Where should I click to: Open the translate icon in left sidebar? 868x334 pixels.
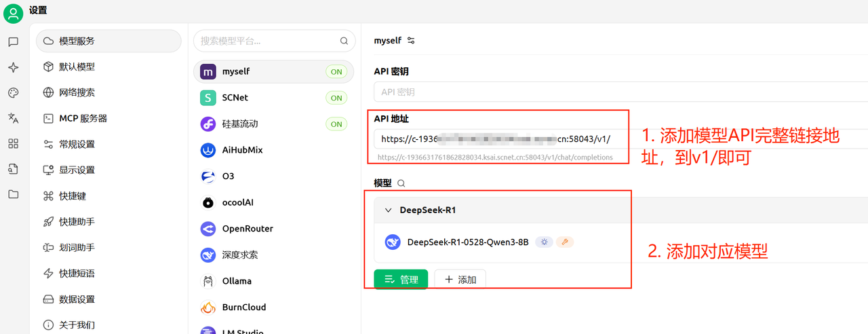tap(14, 118)
